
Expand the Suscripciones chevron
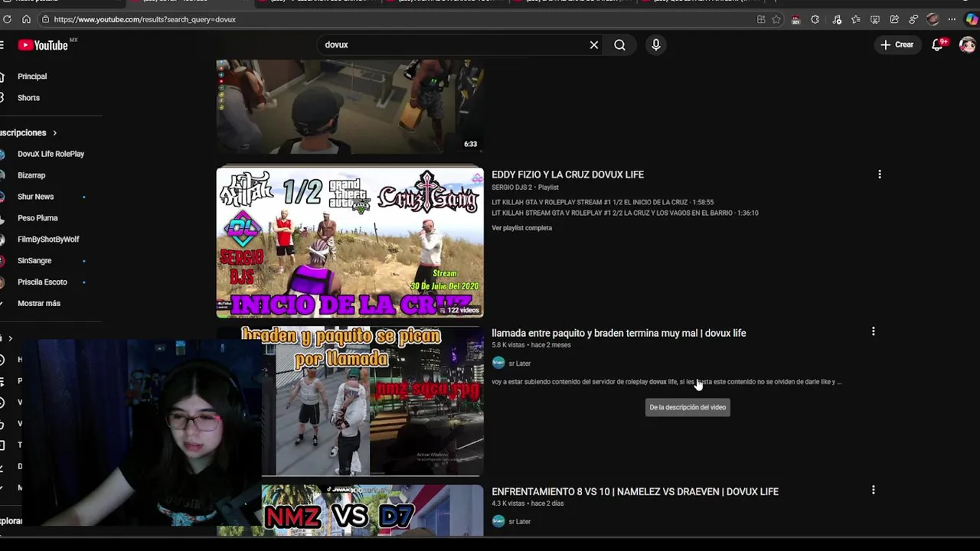click(x=54, y=133)
